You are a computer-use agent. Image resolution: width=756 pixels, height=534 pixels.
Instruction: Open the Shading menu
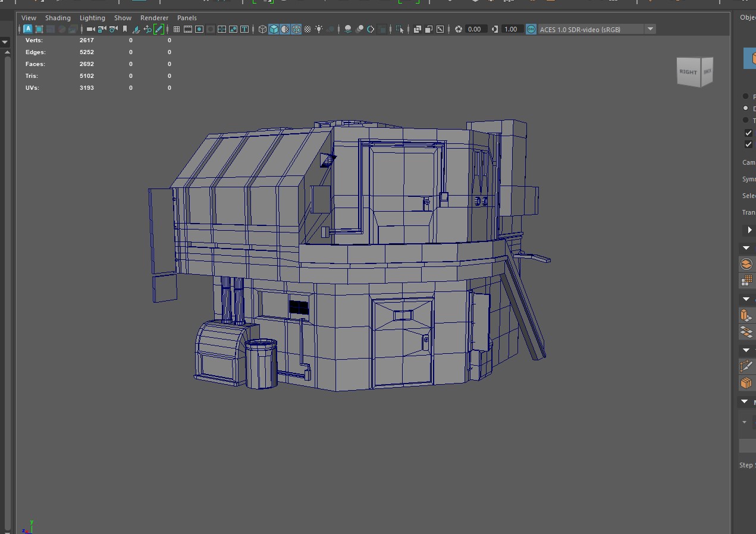click(x=58, y=18)
